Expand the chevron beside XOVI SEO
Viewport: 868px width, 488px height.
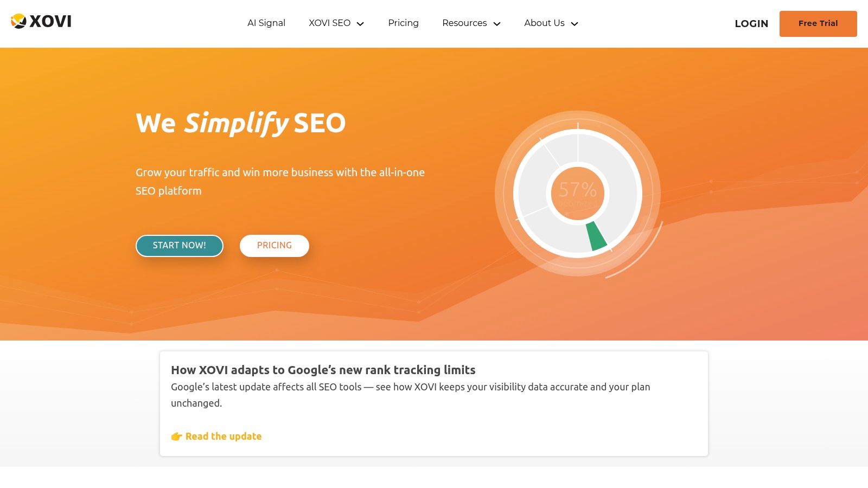coord(360,24)
